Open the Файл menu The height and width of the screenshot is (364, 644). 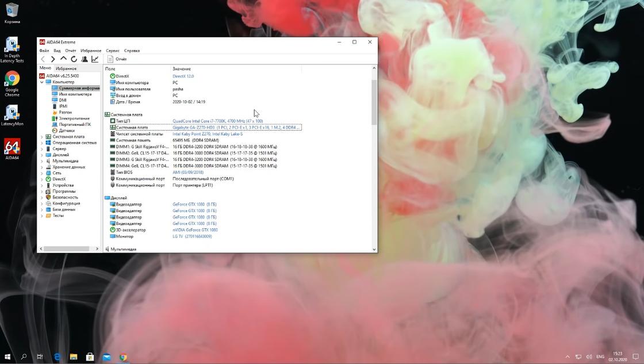click(44, 51)
